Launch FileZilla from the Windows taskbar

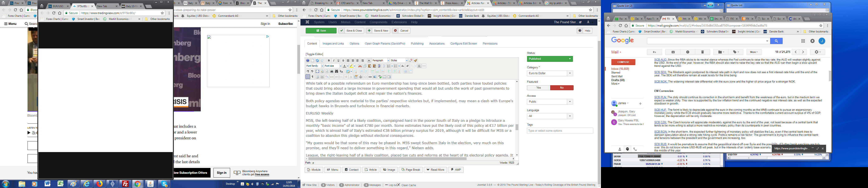click(125, 184)
